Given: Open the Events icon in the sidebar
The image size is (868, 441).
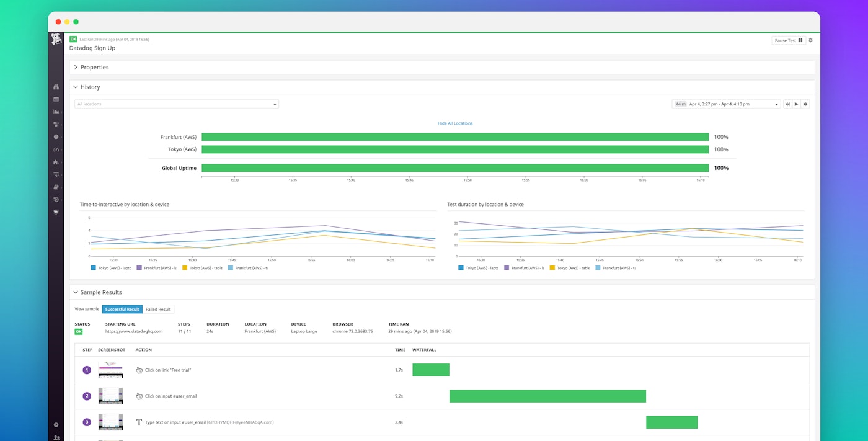Looking at the screenshot, I should (x=56, y=99).
